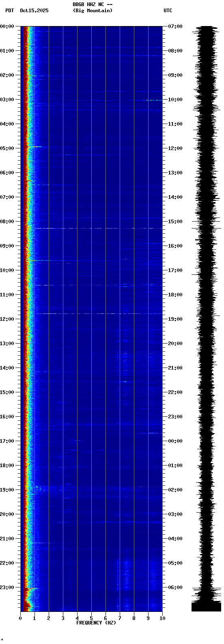This screenshot has height=644, width=224.
Task: Click the 06:00 UTC time label
Action: [175, 587]
